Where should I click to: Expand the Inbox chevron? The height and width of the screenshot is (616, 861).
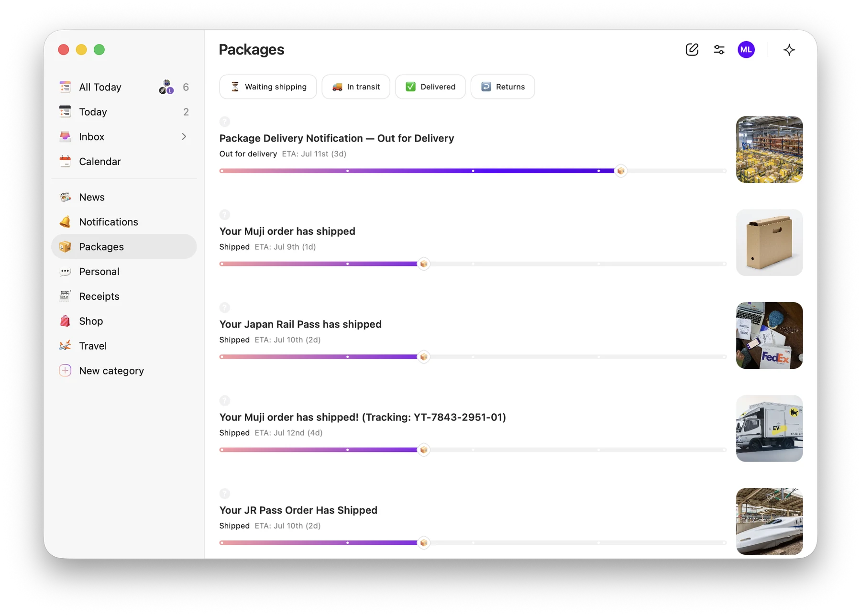(x=184, y=137)
